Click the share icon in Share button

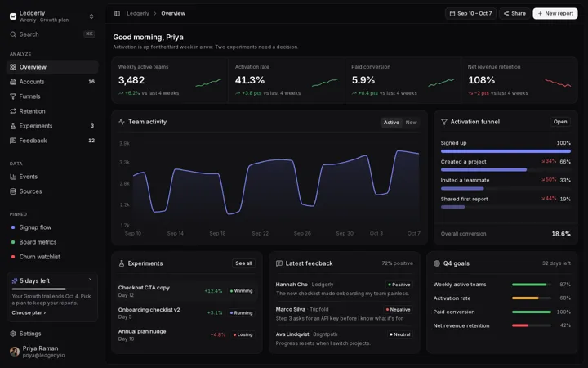click(x=506, y=14)
